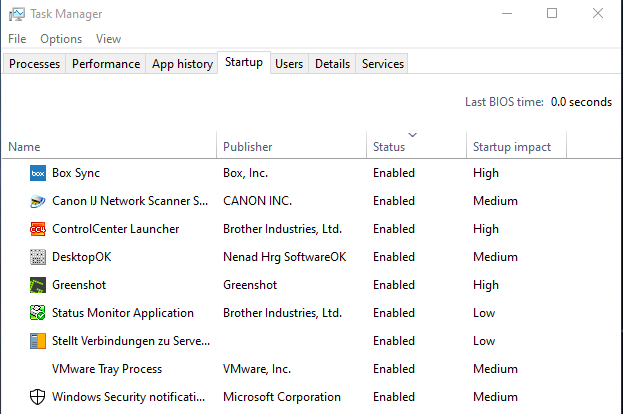Click the Windows Security shield icon

pyautogui.click(x=38, y=397)
